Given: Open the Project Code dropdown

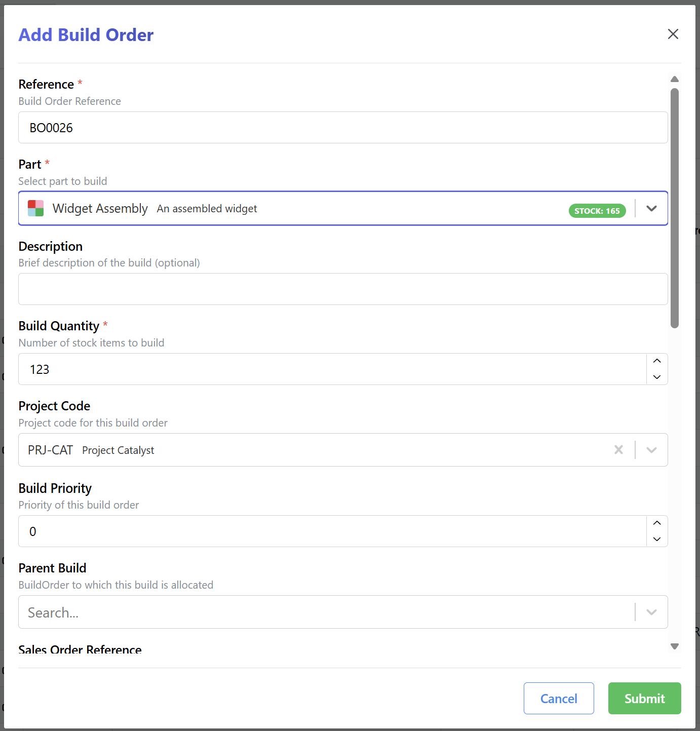Looking at the screenshot, I should pos(651,450).
